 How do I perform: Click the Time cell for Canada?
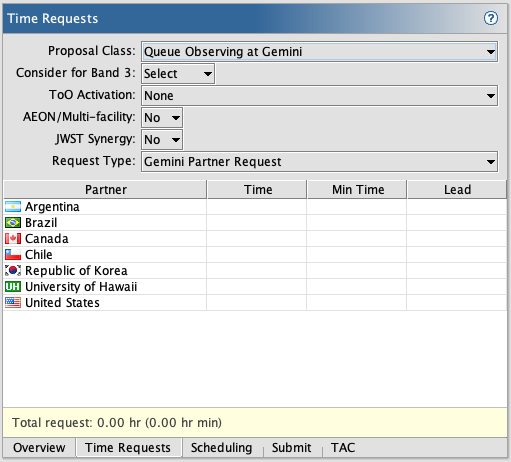click(257, 239)
